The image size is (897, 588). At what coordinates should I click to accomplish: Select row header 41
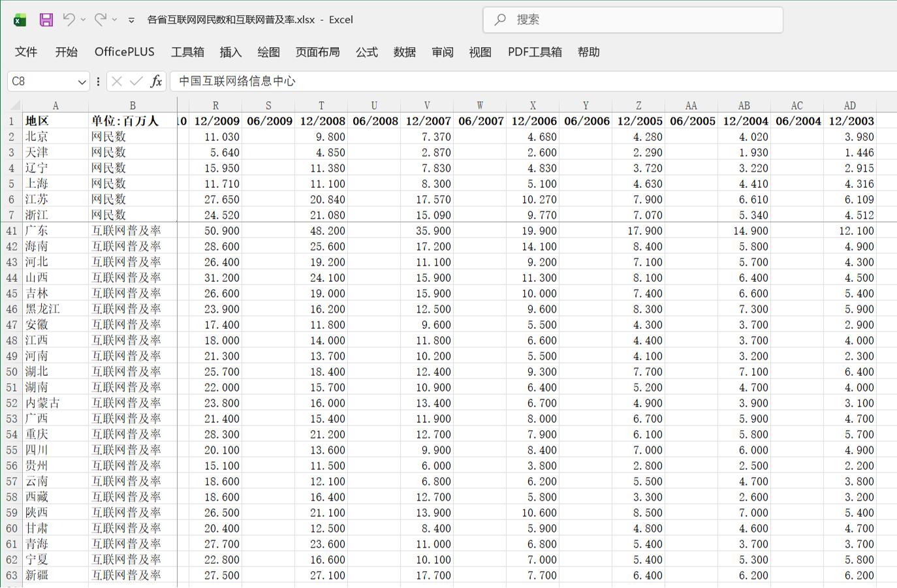tap(12, 230)
